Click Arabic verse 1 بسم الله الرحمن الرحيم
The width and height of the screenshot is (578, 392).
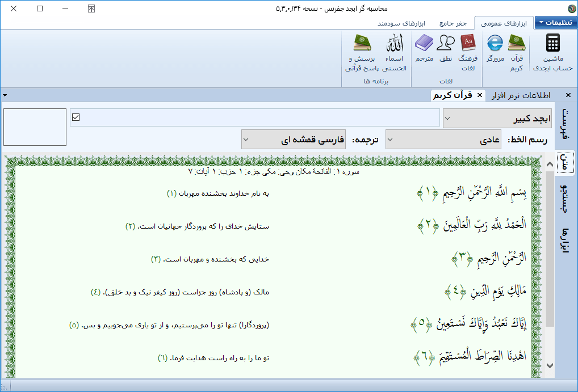point(472,193)
